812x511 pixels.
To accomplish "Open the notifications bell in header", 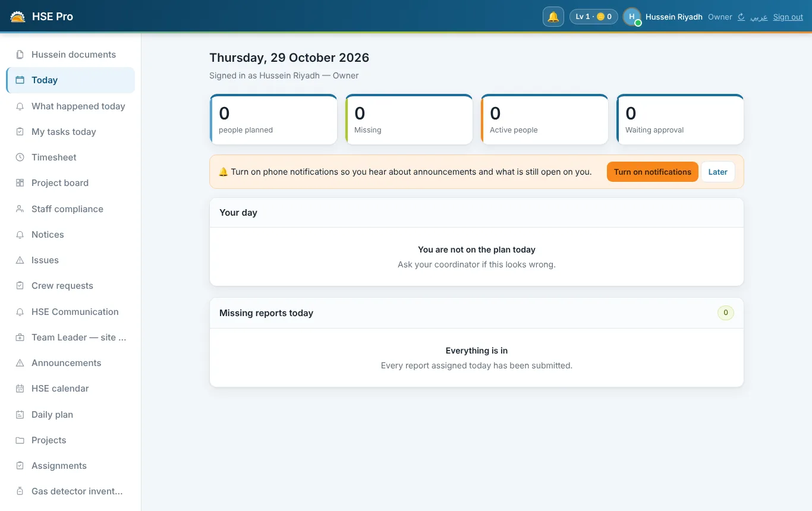I will tap(553, 17).
